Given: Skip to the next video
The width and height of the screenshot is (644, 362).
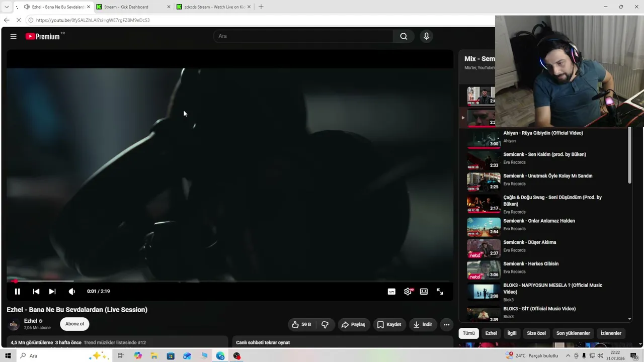Looking at the screenshot, I should coord(52,292).
